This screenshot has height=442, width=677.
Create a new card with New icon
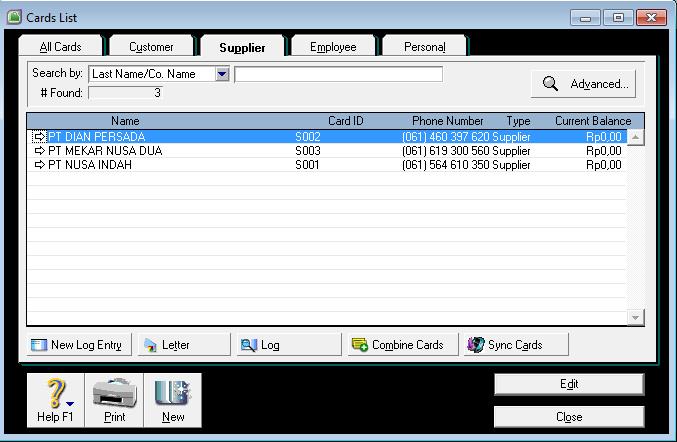173,392
